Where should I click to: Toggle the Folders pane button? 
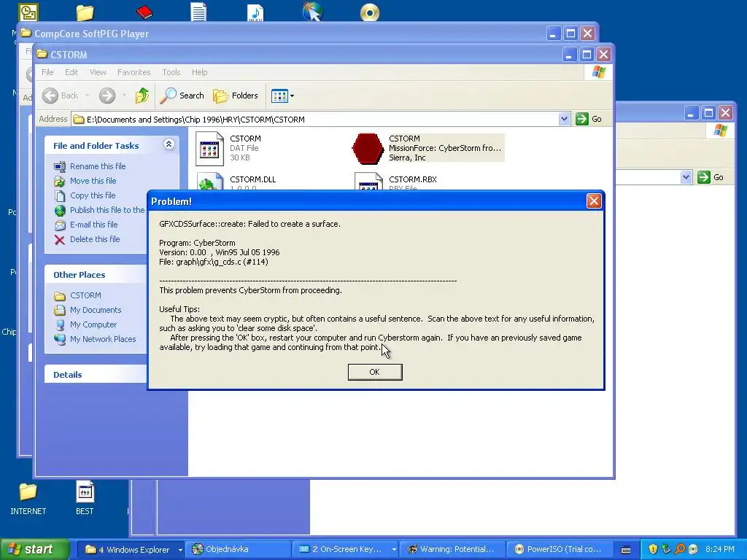pos(236,96)
